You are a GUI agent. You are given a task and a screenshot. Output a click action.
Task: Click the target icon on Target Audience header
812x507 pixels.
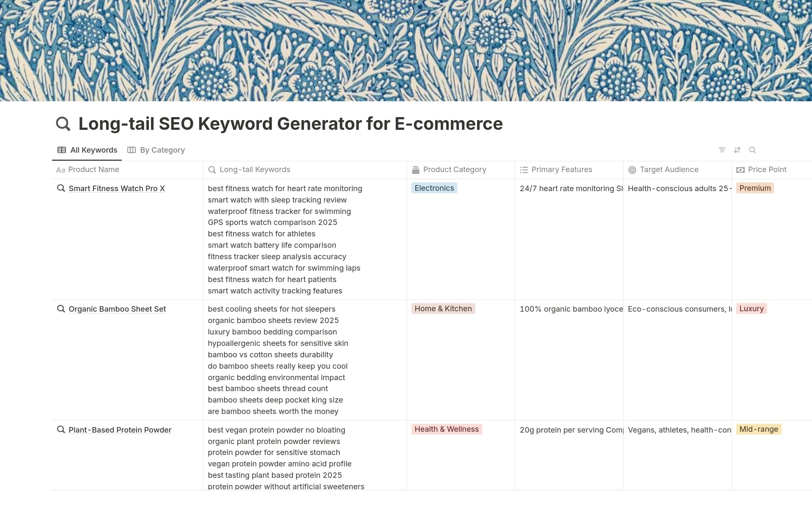(632, 170)
